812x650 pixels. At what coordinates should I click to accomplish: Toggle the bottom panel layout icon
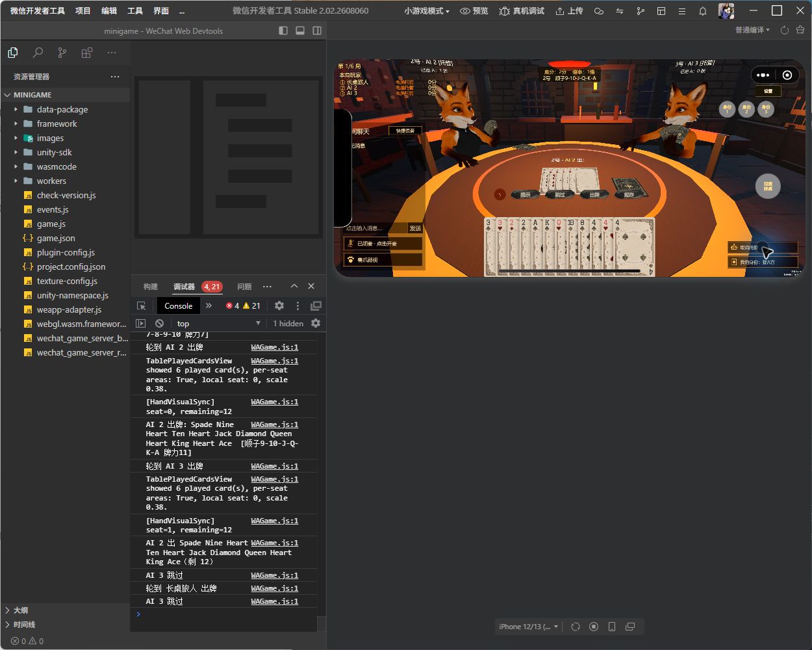coord(300,31)
